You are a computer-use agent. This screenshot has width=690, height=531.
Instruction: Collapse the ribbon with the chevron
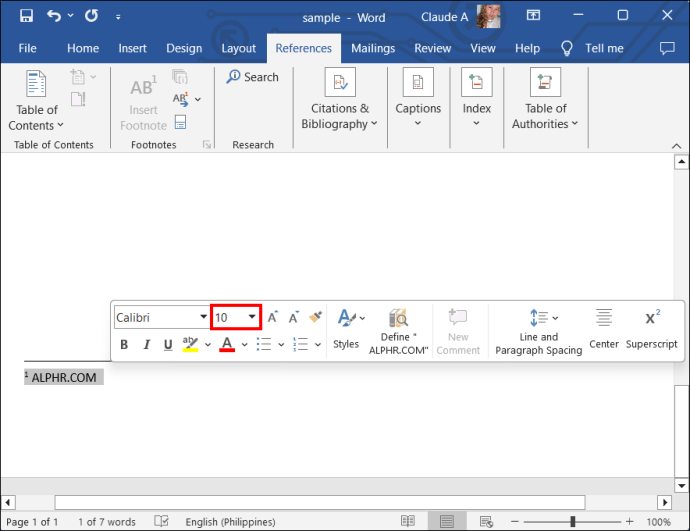[676, 146]
